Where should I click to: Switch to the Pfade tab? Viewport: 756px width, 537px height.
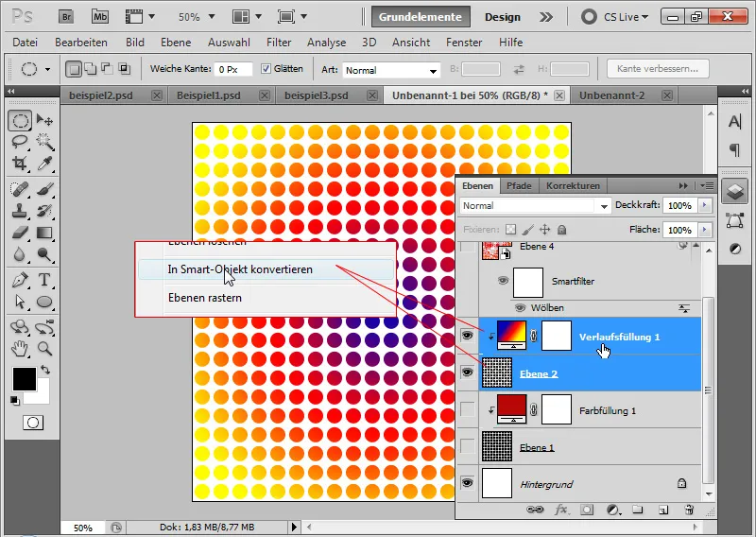click(x=519, y=185)
